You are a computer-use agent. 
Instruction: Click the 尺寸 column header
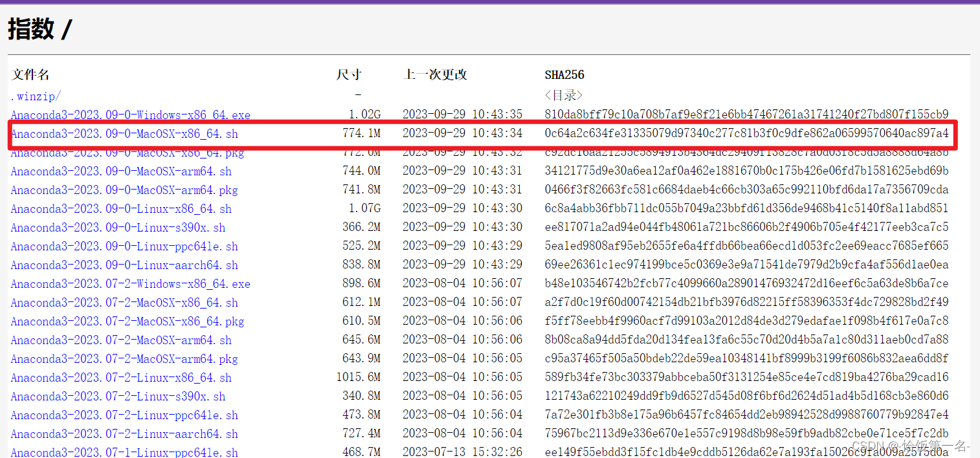(349, 74)
